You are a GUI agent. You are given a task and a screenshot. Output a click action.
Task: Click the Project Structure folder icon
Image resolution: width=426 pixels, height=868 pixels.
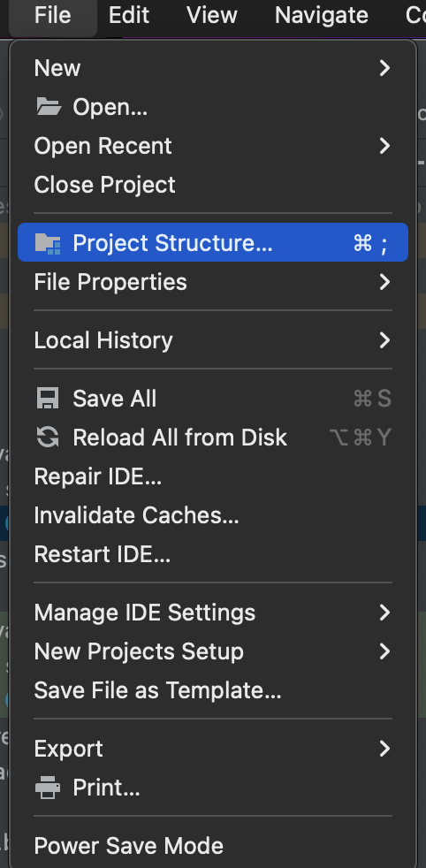[48, 243]
